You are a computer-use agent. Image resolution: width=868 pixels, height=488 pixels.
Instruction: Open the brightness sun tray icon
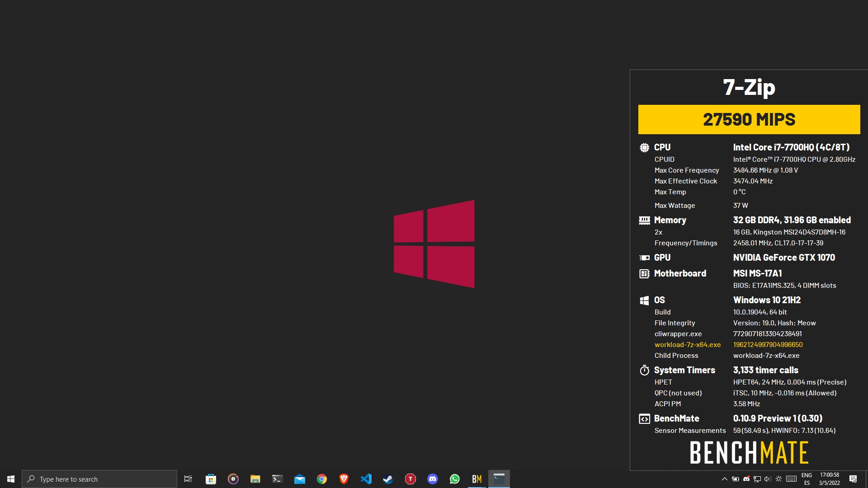coord(778,479)
